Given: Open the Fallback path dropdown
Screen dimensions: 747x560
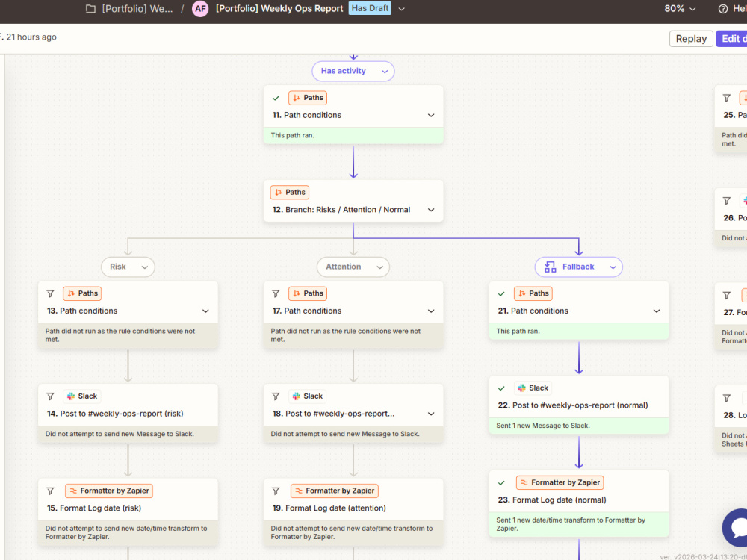Looking at the screenshot, I should point(578,267).
